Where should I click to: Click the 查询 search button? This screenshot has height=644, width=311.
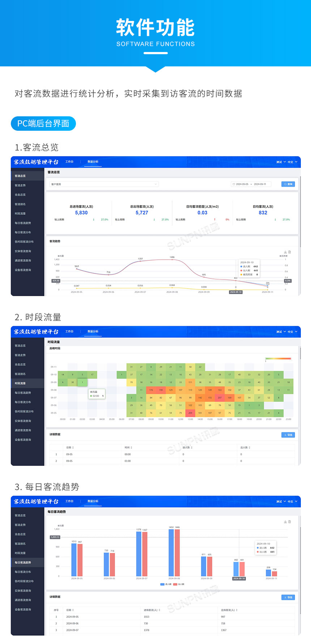pos(288,184)
